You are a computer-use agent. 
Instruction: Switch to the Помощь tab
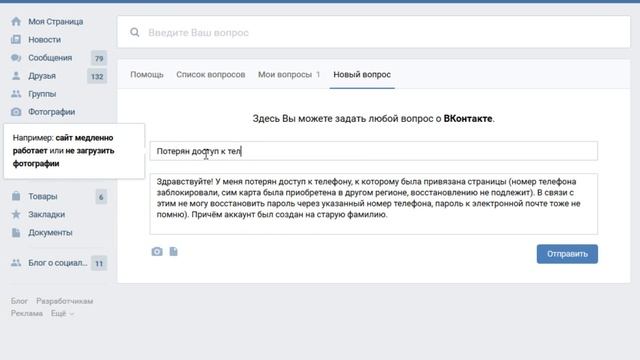pos(147,75)
